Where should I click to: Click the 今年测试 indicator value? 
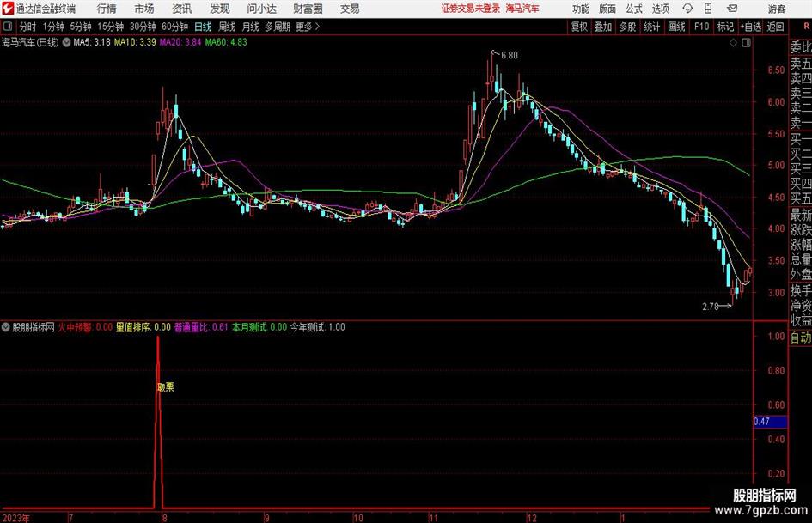[x=317, y=327]
